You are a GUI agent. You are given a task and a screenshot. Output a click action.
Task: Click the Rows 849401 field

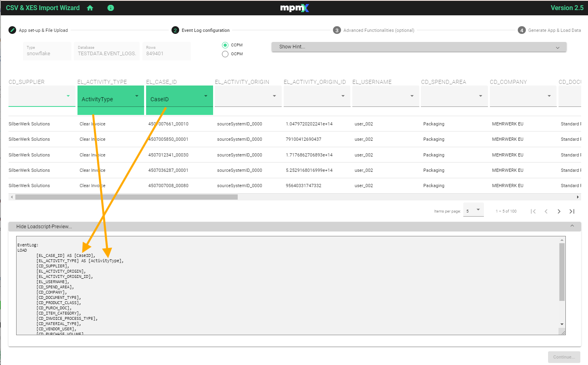click(166, 51)
